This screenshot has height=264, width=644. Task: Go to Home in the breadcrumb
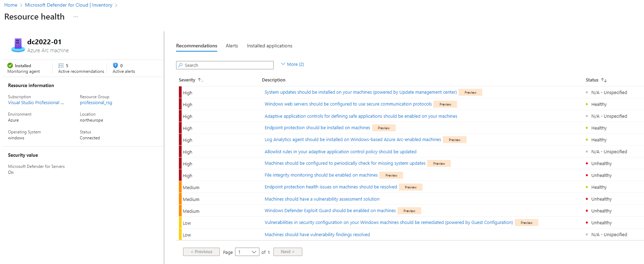pos(11,5)
